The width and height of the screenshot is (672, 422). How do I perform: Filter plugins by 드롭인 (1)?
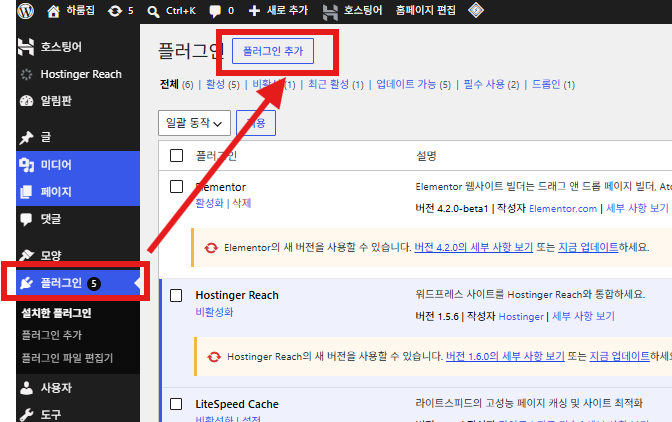(x=553, y=84)
